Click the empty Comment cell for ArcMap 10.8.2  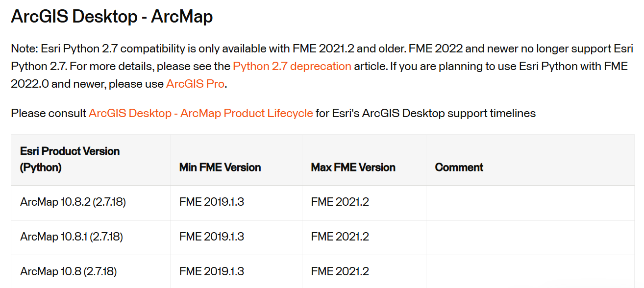(530, 202)
